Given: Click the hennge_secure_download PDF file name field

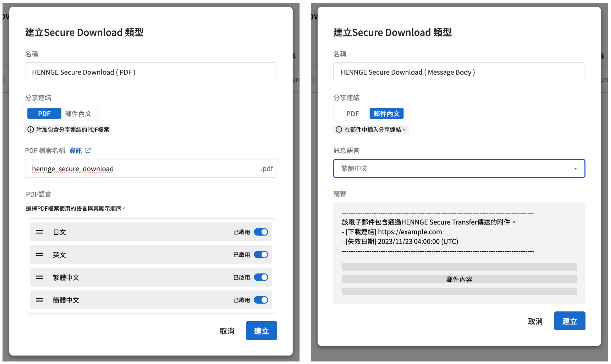Looking at the screenshot, I should click(x=151, y=169).
